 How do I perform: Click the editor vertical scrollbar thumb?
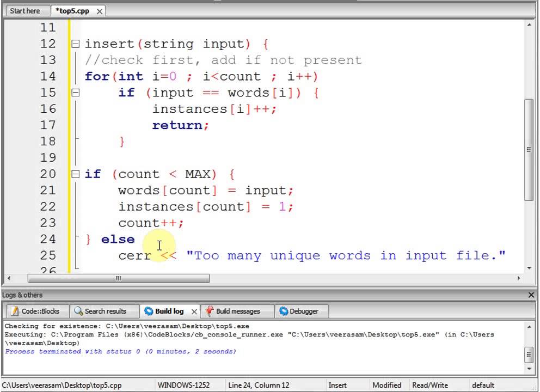[x=529, y=150]
